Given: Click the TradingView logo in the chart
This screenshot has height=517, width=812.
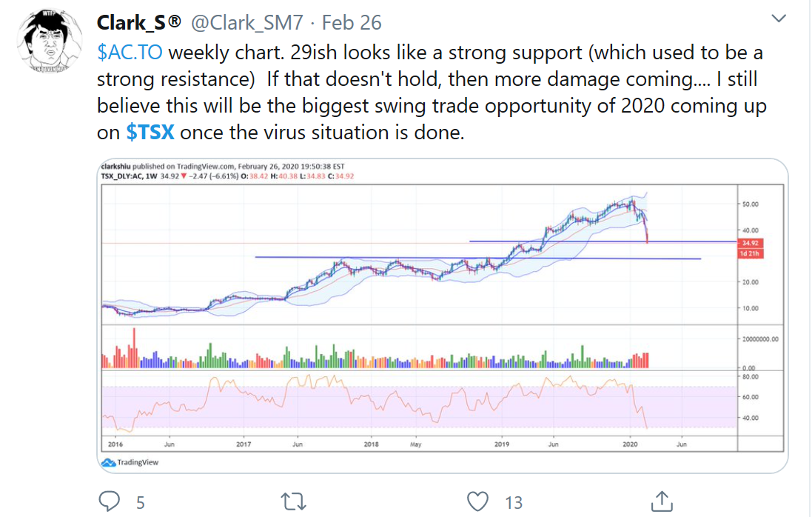Looking at the screenshot, I should pos(130,462).
